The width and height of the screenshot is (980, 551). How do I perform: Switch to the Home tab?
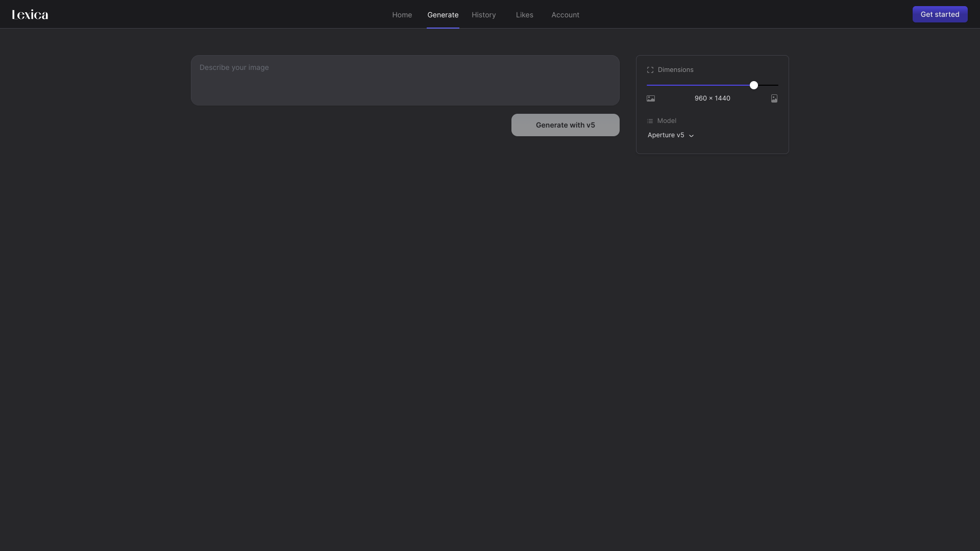pos(402,15)
